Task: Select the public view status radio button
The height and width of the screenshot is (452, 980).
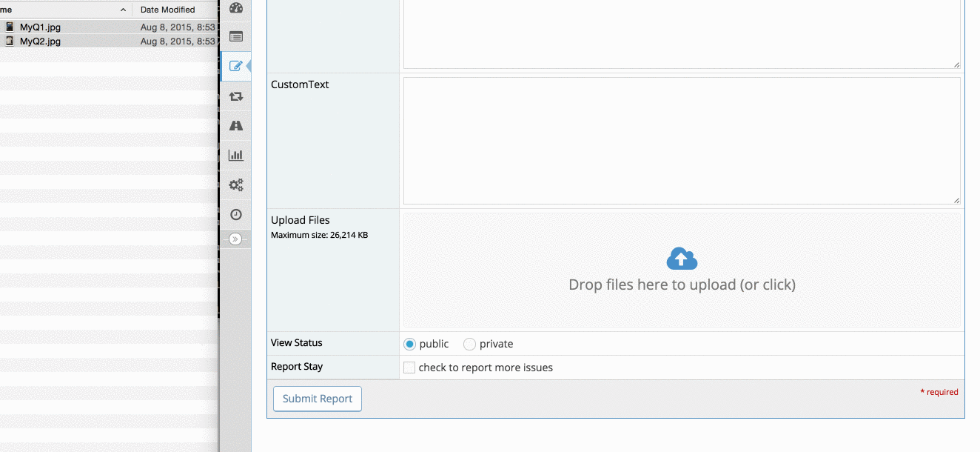Action: 410,344
